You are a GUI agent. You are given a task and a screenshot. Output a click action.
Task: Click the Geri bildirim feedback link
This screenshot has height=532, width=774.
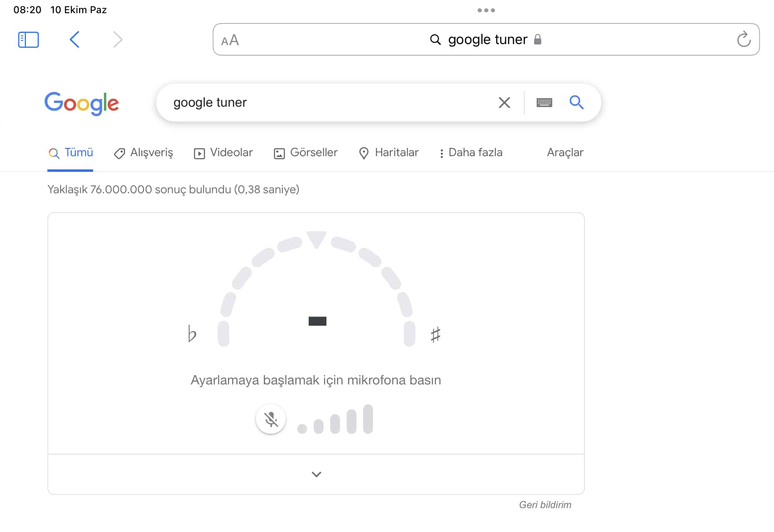pos(545,505)
